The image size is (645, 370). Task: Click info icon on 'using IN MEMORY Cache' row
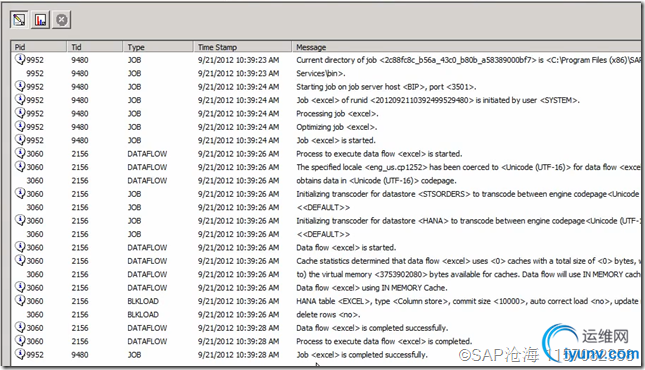pyautogui.click(x=20, y=287)
